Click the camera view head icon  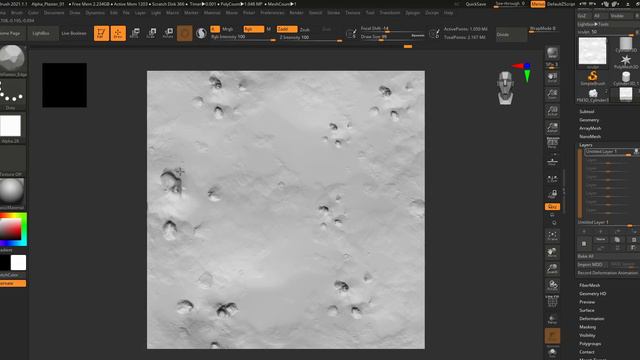pos(505,87)
